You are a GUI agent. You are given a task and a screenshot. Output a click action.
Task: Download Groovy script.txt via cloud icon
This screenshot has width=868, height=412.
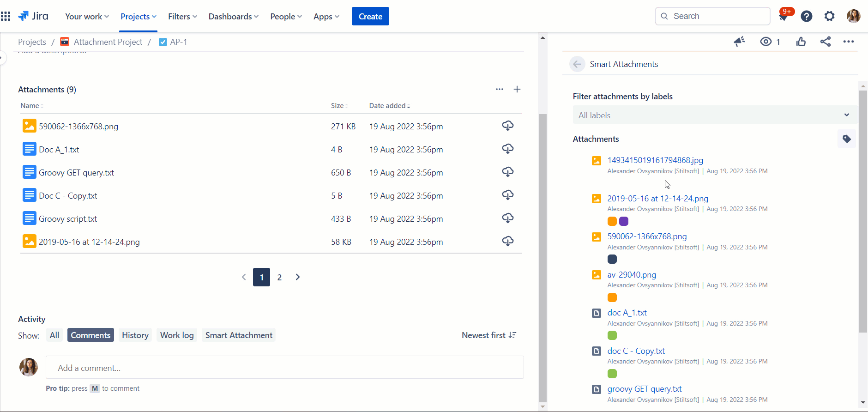pyautogui.click(x=508, y=218)
